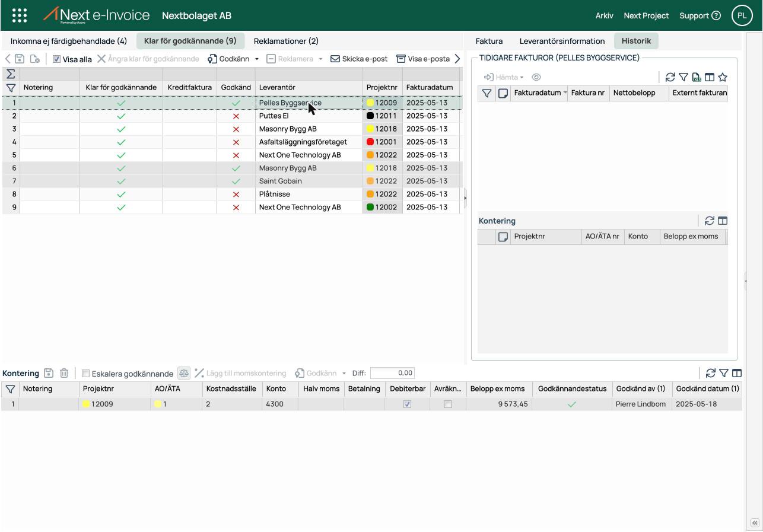This screenshot has height=532, width=763.
Task: Open the filter funnel in invoice grid header
Action: pyautogui.click(x=11, y=88)
